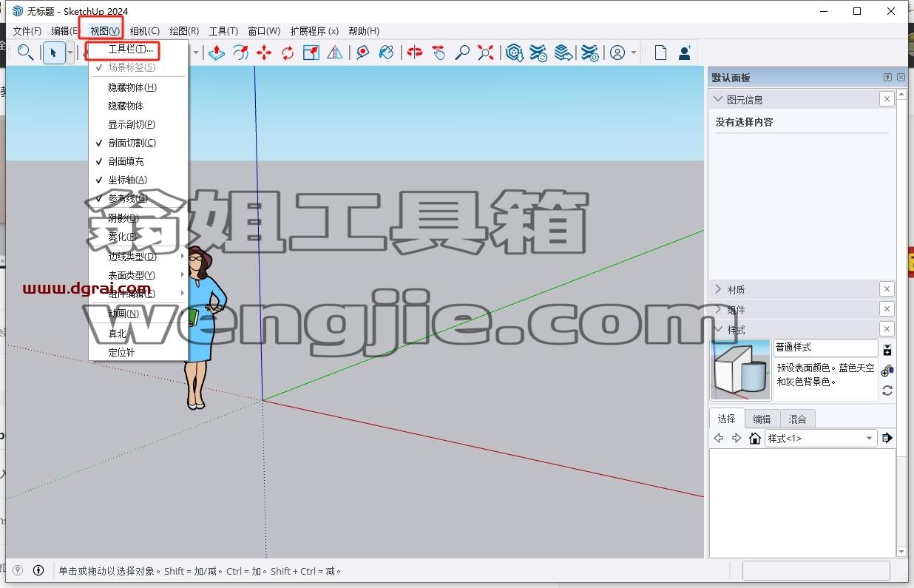Collapse the 样式 panel section
The width and height of the screenshot is (914, 588).
pyautogui.click(x=717, y=329)
